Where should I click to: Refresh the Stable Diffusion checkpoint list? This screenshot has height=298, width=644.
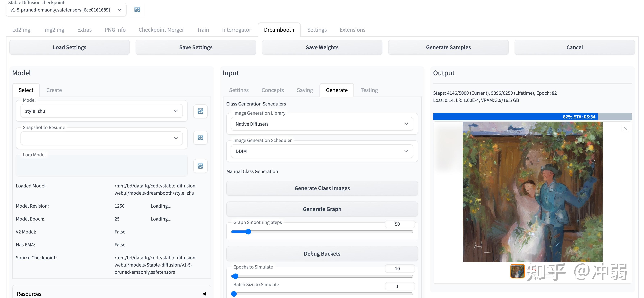click(137, 10)
